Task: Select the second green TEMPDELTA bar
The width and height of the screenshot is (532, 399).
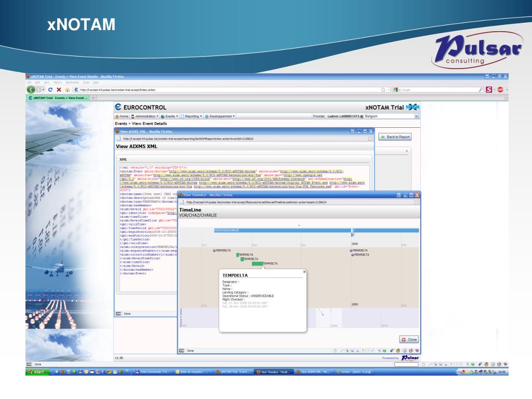Action: 242,259
